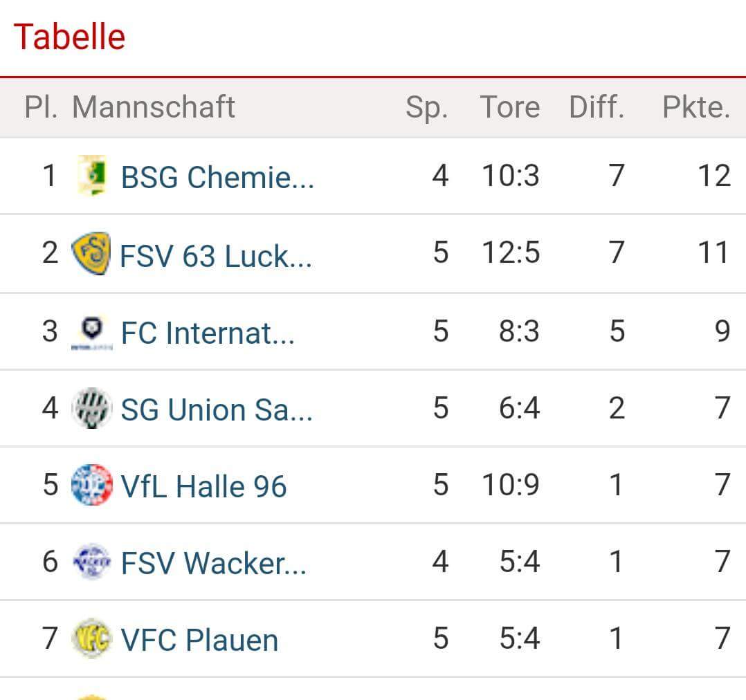Click the Tore column header
746x700 pixels.
(x=509, y=107)
